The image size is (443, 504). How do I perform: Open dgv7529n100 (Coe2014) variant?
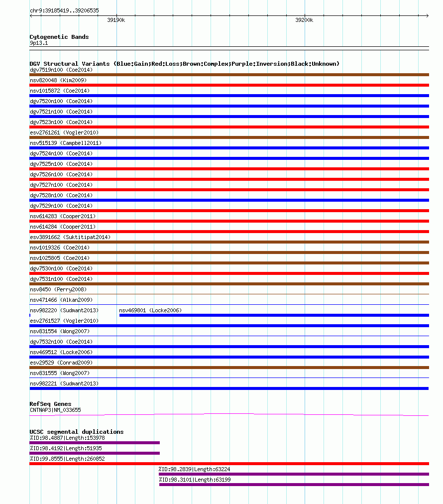click(x=61, y=206)
